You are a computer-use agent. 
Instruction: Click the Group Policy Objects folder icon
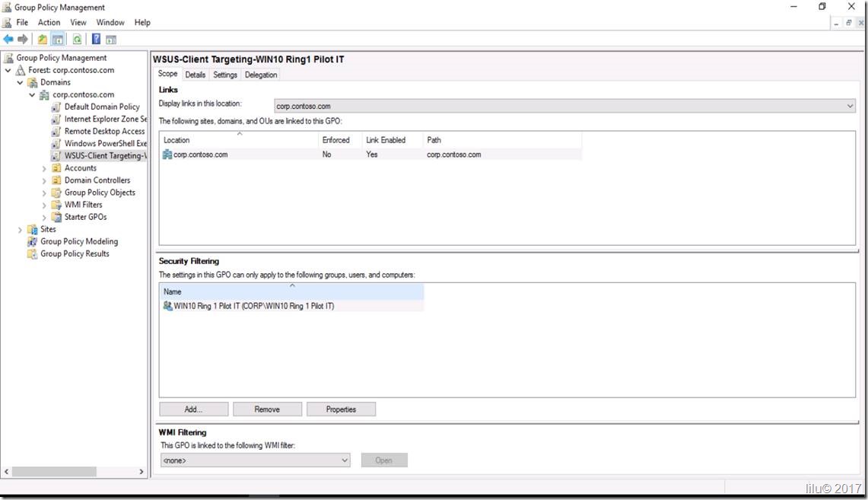(x=56, y=192)
